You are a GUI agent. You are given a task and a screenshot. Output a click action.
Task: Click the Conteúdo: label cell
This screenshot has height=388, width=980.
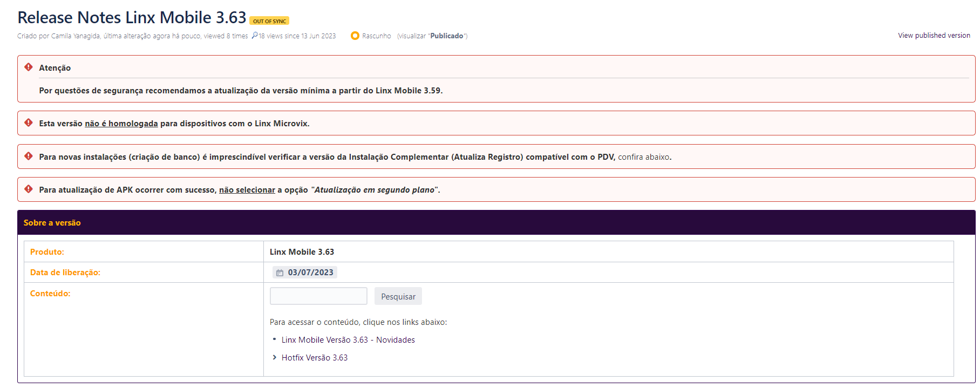coord(144,329)
